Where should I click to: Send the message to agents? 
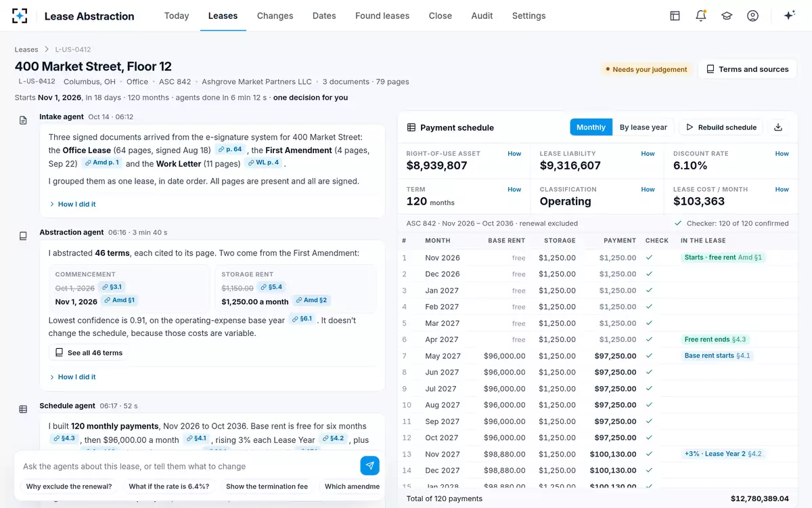tap(369, 465)
